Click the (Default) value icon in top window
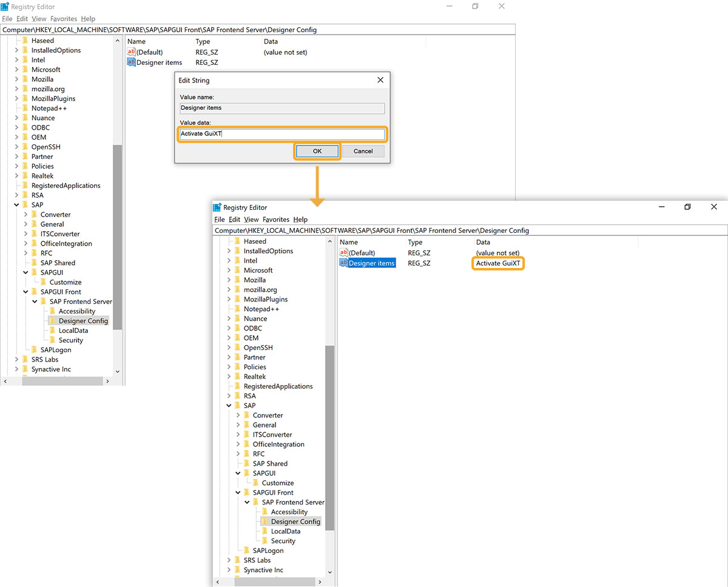Screen dimensions: 728x587 click(132, 52)
